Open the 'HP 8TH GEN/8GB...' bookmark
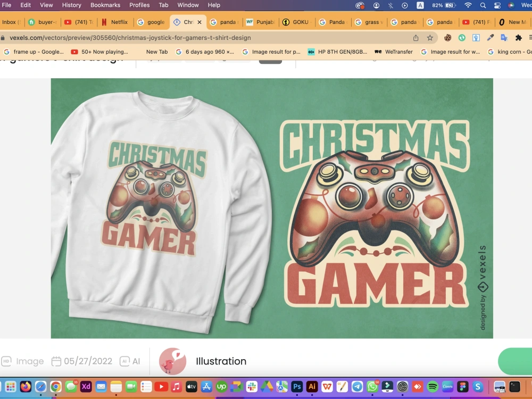 338,52
